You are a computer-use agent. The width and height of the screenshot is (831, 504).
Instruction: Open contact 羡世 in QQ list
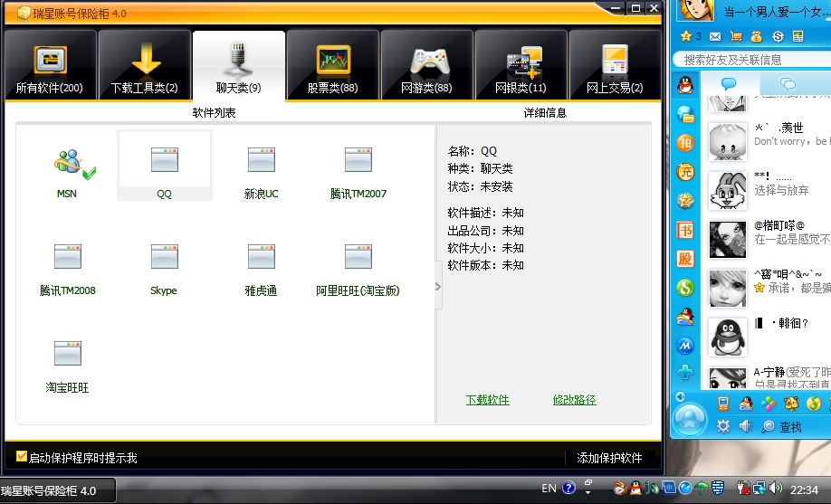pyautogui.click(x=769, y=141)
